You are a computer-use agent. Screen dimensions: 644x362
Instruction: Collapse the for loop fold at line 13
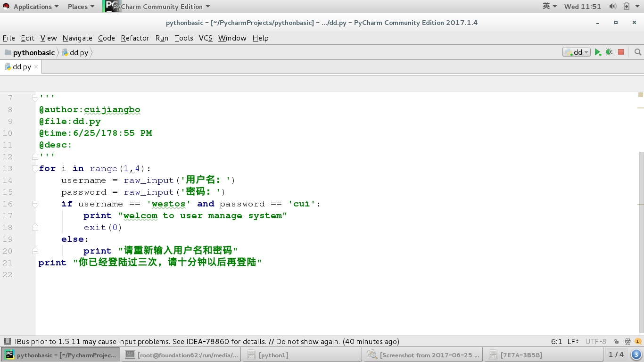click(35, 168)
